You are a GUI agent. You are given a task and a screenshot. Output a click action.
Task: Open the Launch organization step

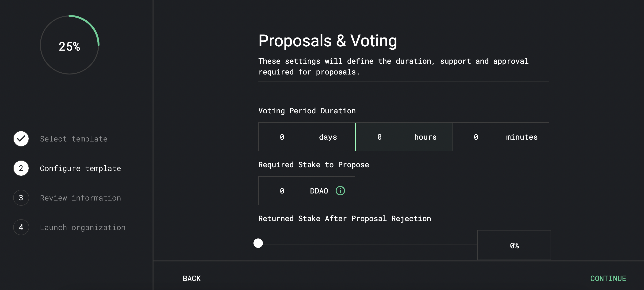pos(83,227)
